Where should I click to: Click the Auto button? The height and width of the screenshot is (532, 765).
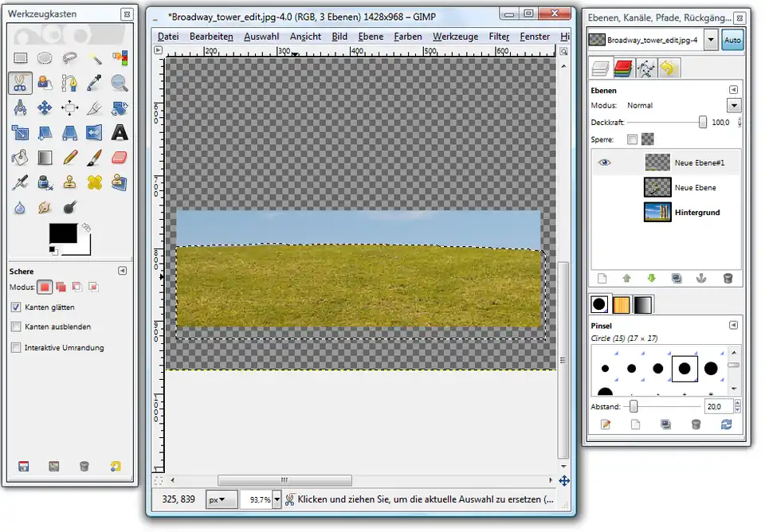click(x=732, y=40)
